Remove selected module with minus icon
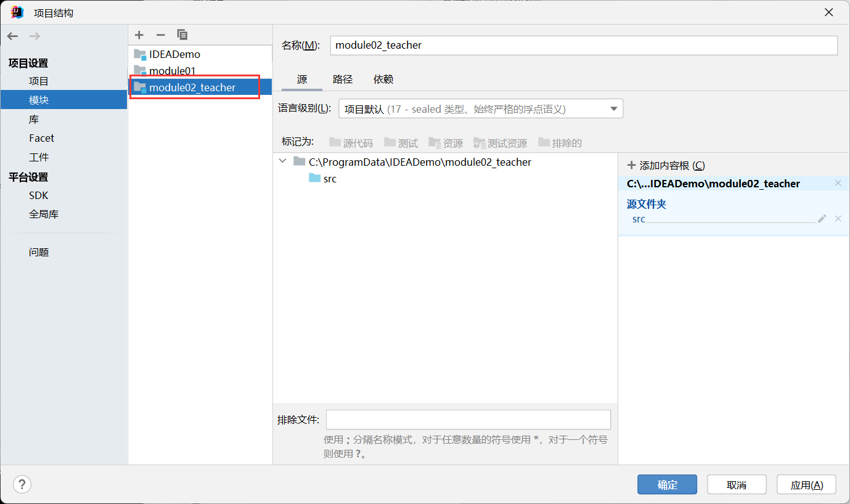This screenshot has height=504, width=850. click(160, 35)
